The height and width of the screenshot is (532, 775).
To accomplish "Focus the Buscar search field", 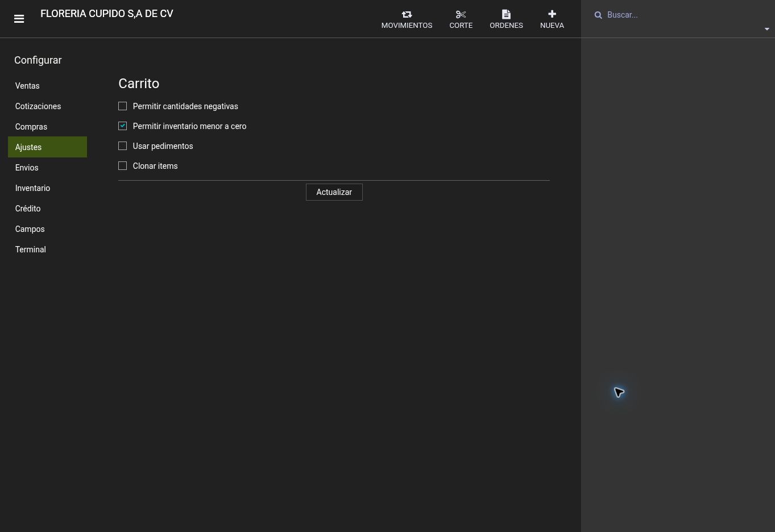I will tap(682, 15).
